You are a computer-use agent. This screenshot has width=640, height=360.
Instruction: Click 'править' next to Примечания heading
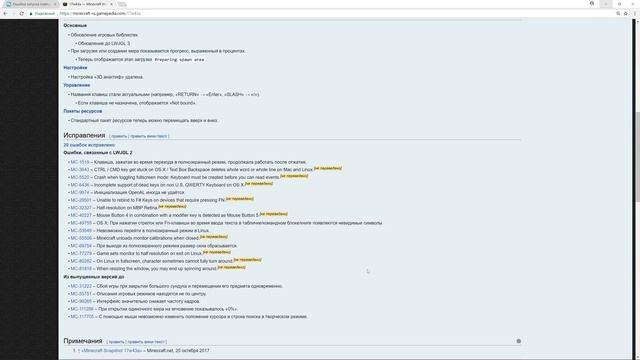click(116, 342)
